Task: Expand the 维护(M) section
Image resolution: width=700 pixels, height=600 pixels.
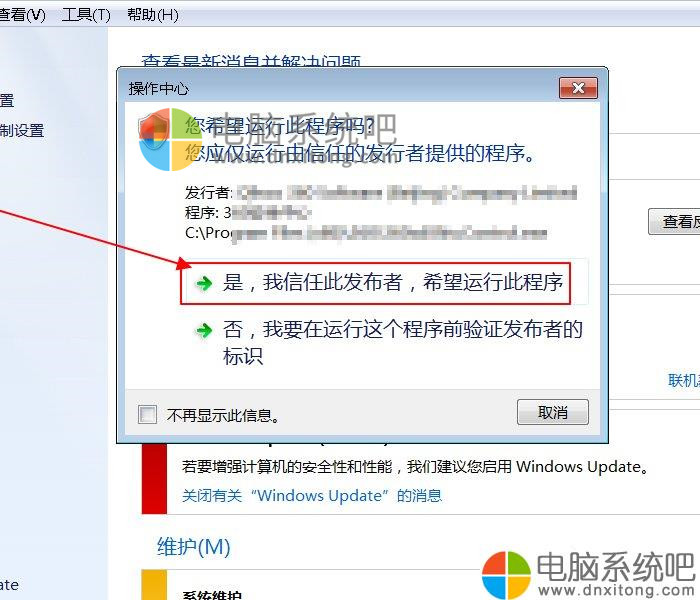Action: 194,546
